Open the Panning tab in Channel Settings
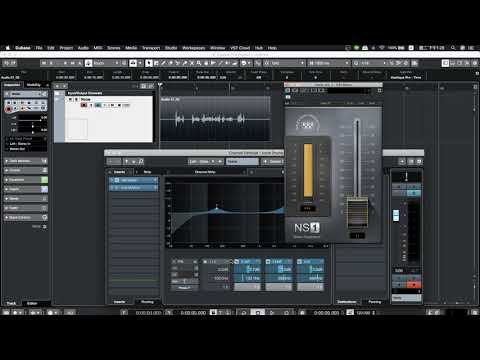 [x=375, y=302]
